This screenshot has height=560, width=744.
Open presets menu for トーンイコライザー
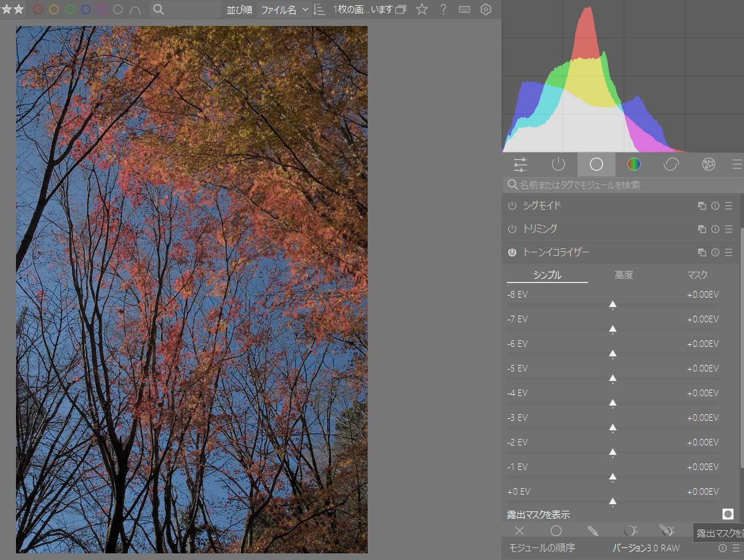coord(729,252)
